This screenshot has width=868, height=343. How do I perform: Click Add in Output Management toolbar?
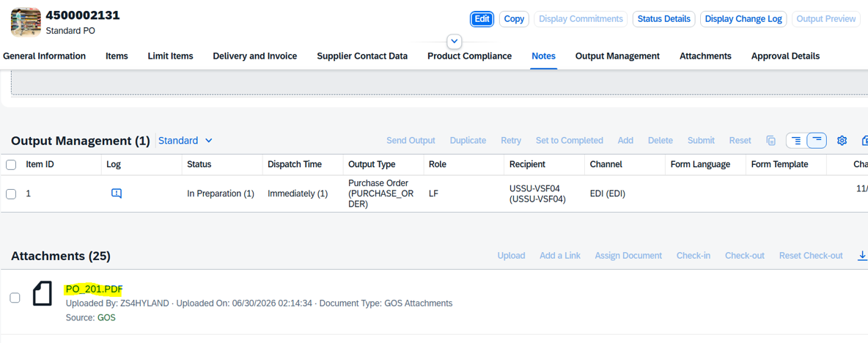[625, 141]
